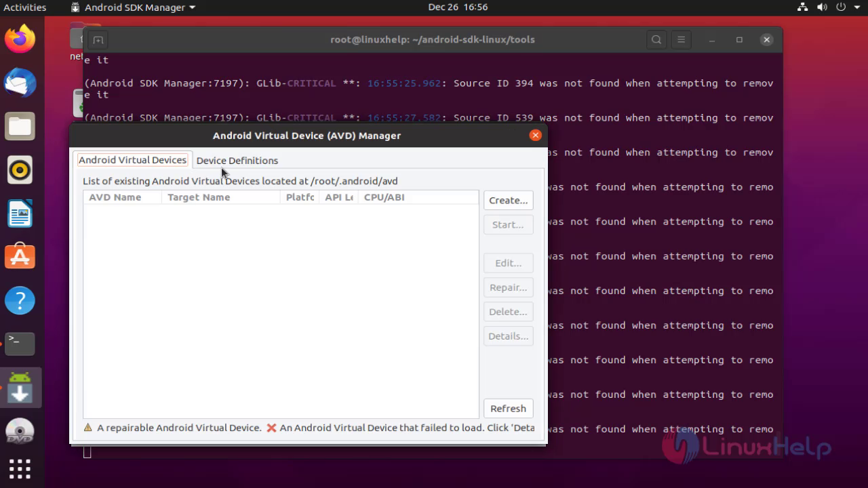Click the Refresh button
Viewport: 868px width, 488px height.
[508, 409]
